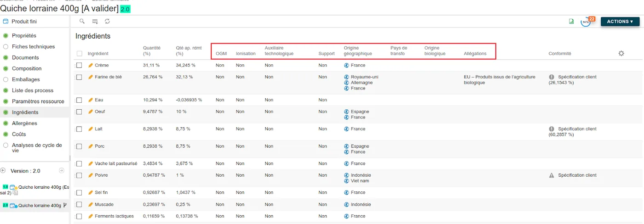Open the Documents section
This screenshot has width=644, height=224.
(x=25, y=57)
